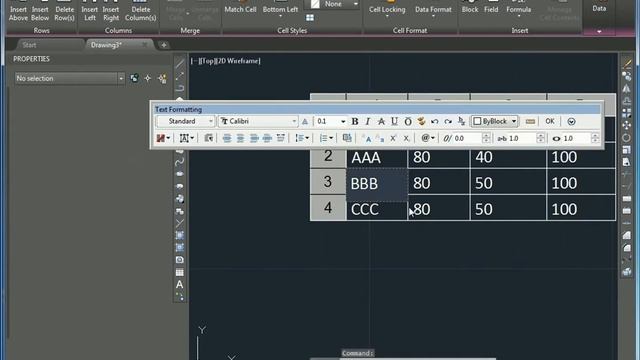Open the Paragraph settings icon
This screenshot has height=360, width=640.
coord(208,138)
